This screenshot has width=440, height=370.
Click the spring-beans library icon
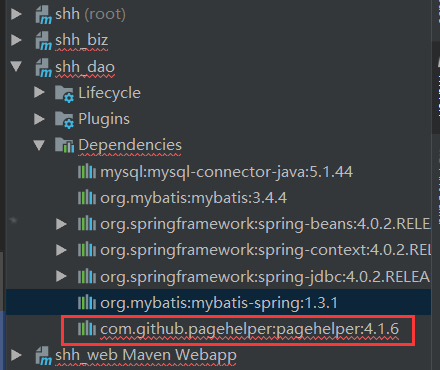coord(87,224)
